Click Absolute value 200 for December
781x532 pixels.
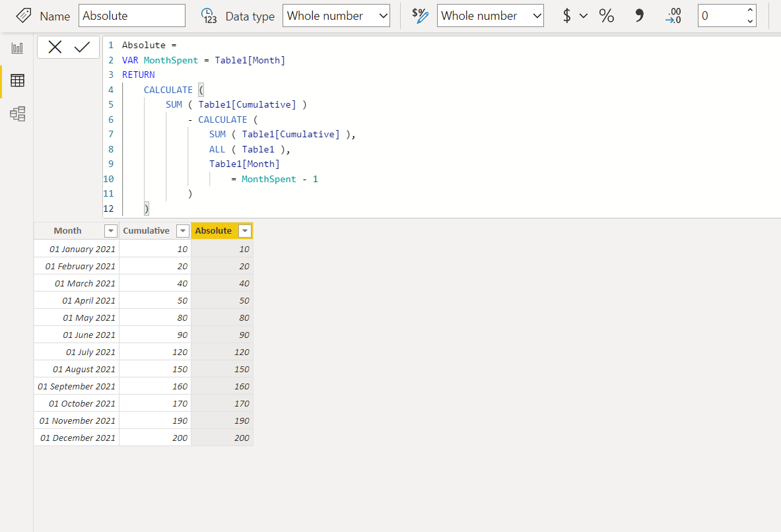(x=222, y=438)
